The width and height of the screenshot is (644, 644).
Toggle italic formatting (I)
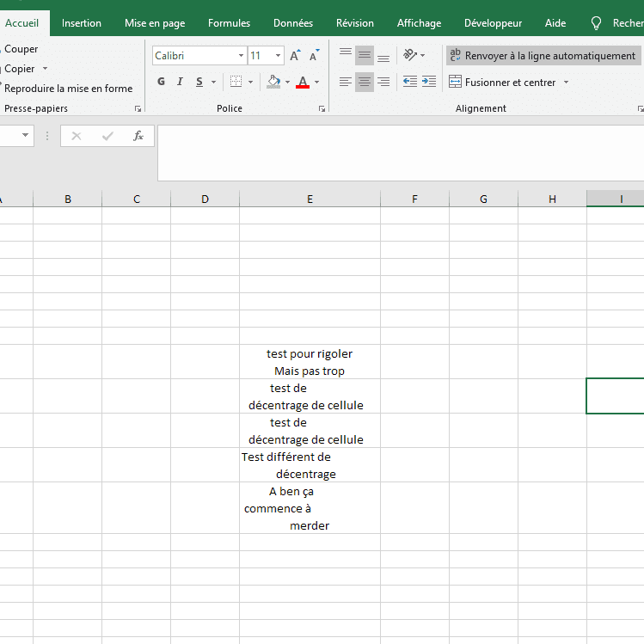pyautogui.click(x=180, y=82)
